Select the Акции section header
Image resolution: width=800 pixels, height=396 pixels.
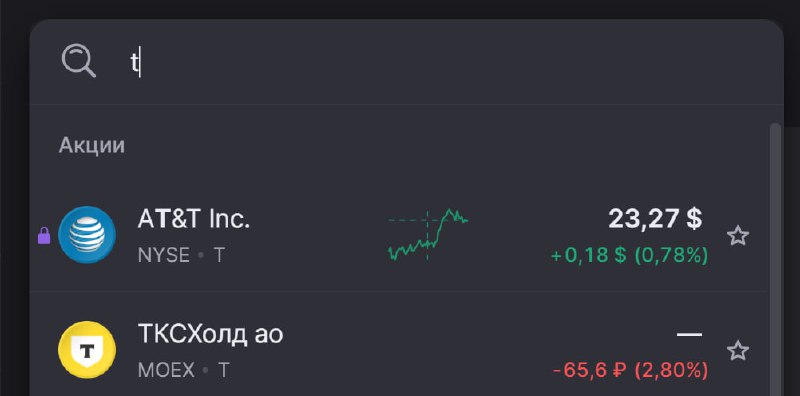(92, 146)
